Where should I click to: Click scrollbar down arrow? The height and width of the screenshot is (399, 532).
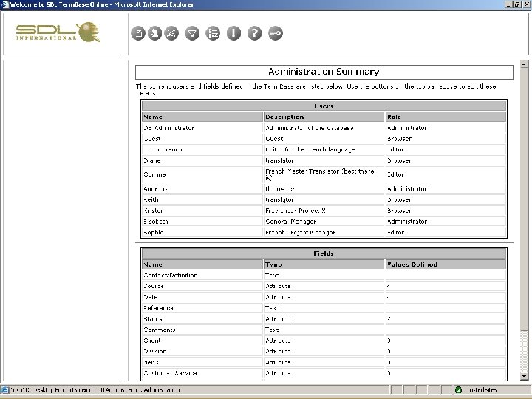click(x=524, y=376)
